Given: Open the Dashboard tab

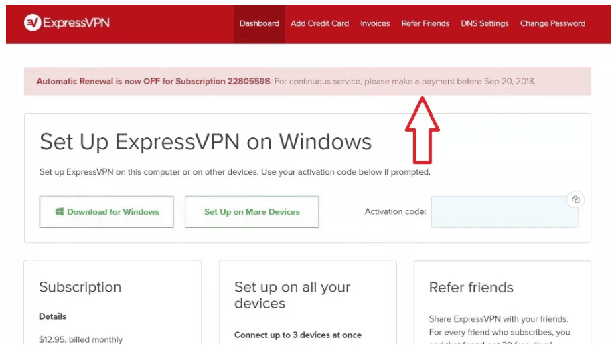Looking at the screenshot, I should (x=259, y=23).
